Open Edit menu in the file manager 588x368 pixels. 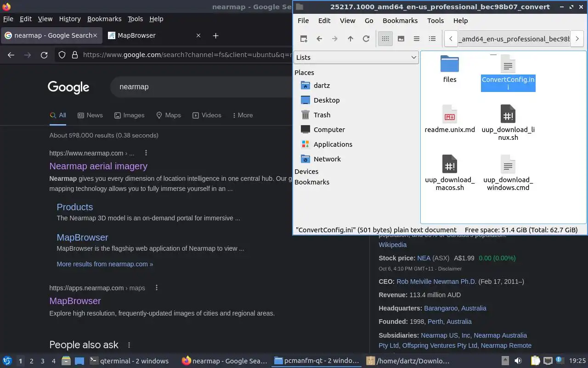click(324, 21)
